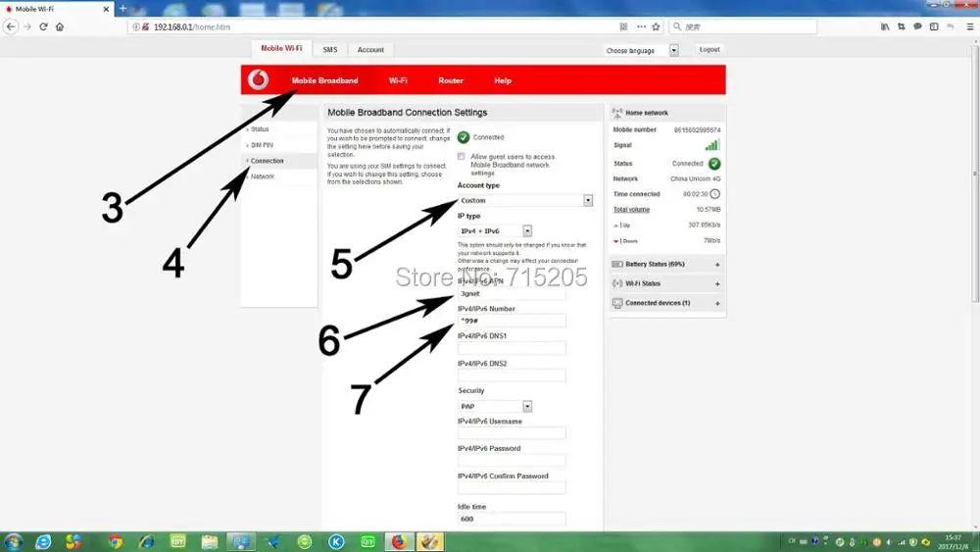
Task: Click the browser search box
Action: tap(743, 26)
